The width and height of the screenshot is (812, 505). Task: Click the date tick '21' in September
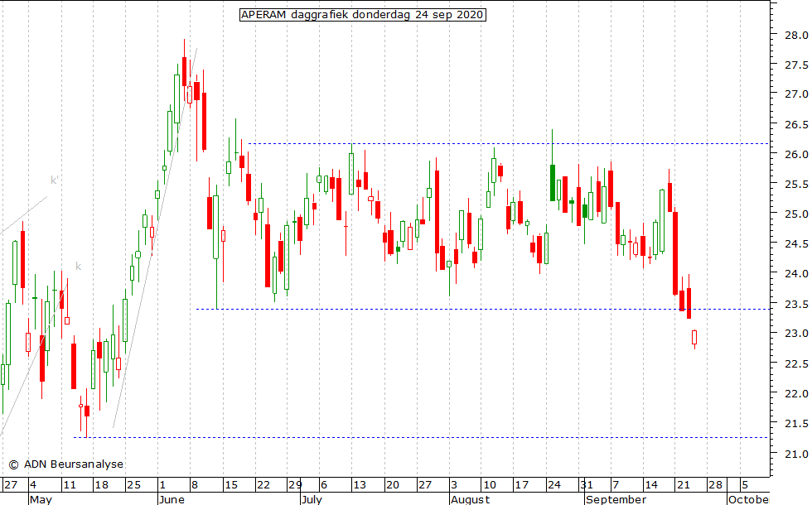click(x=684, y=485)
